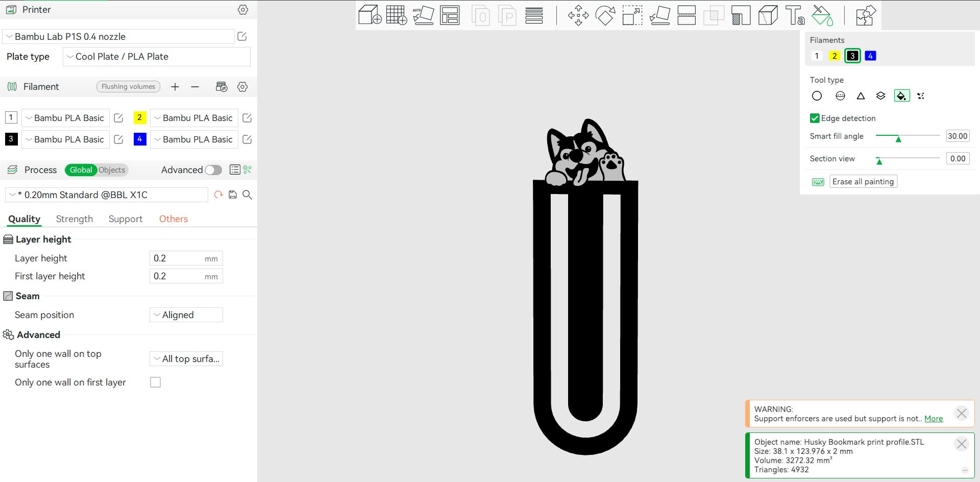
Task: Click the Add plate grid icon
Action: [x=397, y=15]
